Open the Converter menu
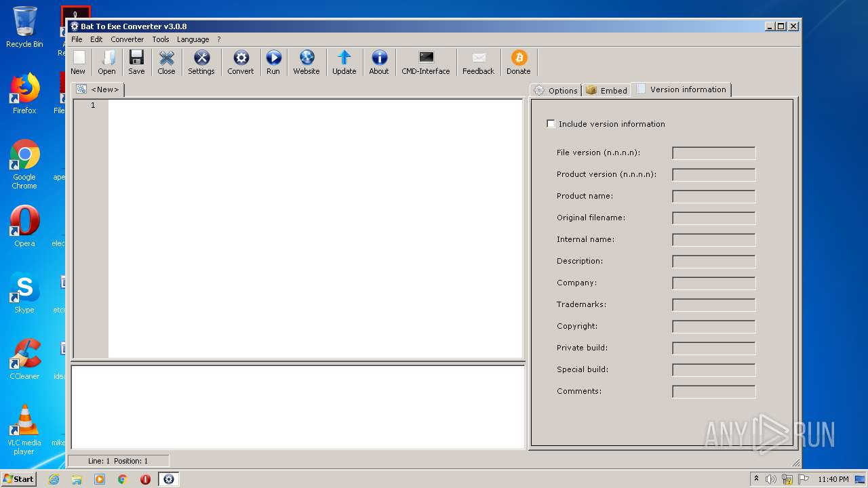The width and height of the screenshot is (868, 488). pyautogui.click(x=127, y=39)
